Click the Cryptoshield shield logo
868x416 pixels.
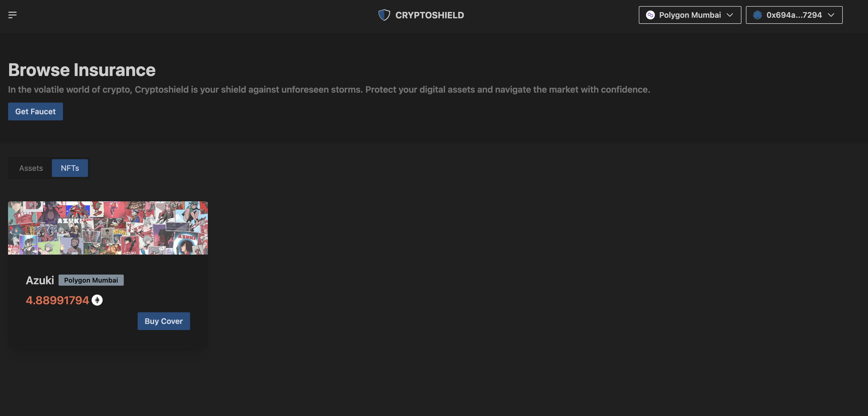point(384,15)
